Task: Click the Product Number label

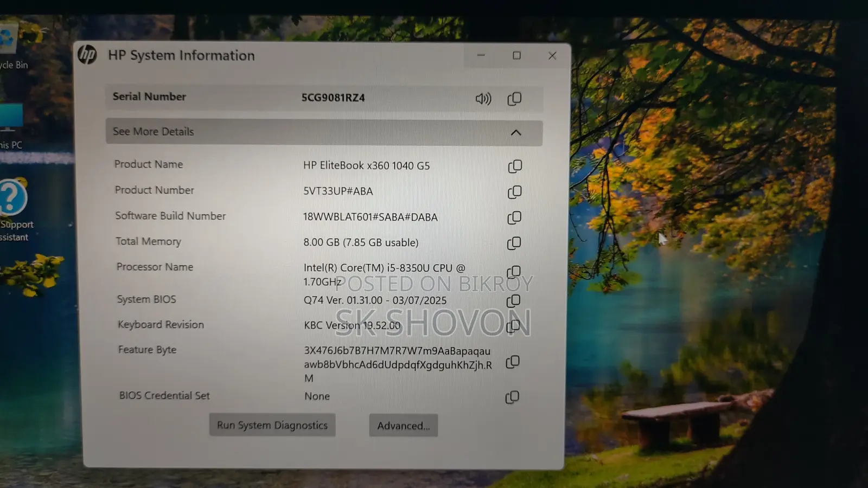Action: (x=154, y=190)
